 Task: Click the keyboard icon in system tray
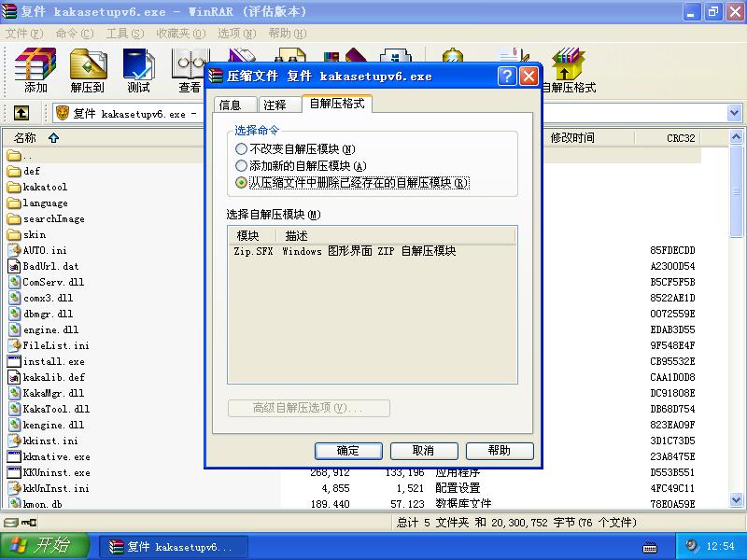click(650, 547)
